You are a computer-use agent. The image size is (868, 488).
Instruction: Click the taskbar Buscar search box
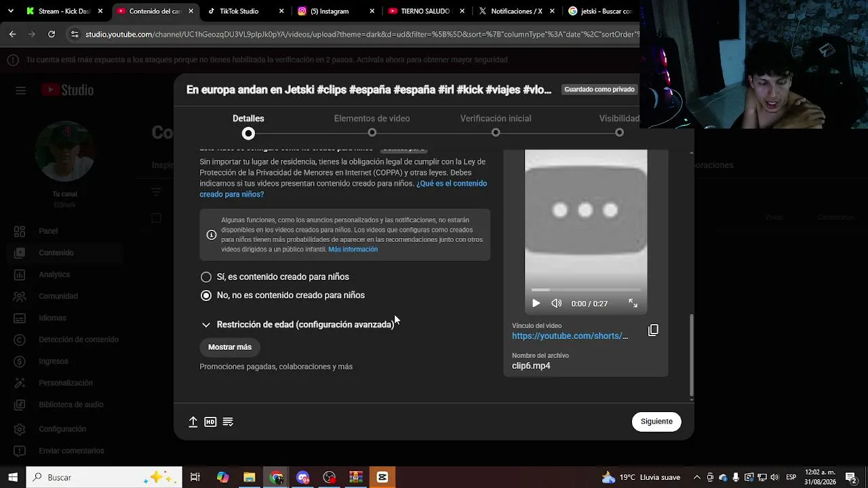pos(104,477)
